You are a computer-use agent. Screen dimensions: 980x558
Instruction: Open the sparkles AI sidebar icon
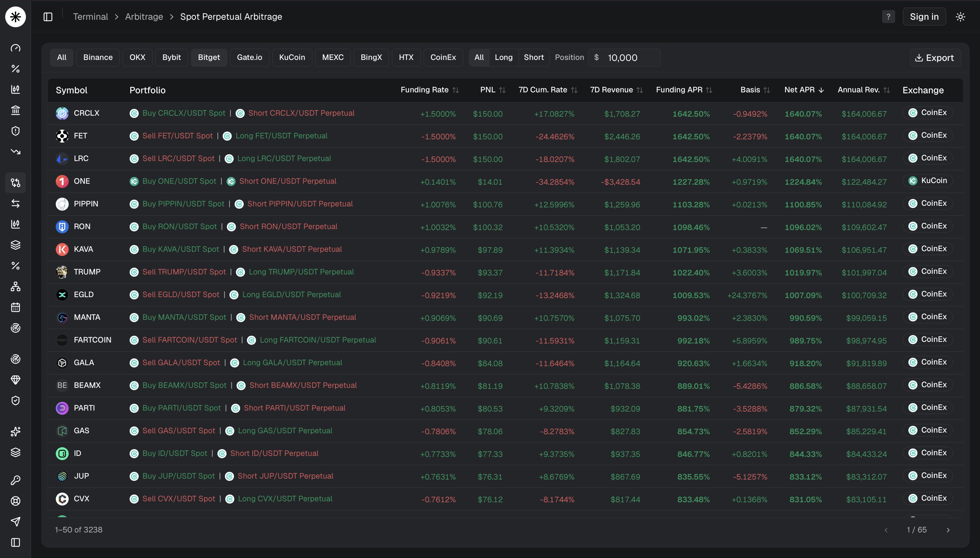coord(15,432)
